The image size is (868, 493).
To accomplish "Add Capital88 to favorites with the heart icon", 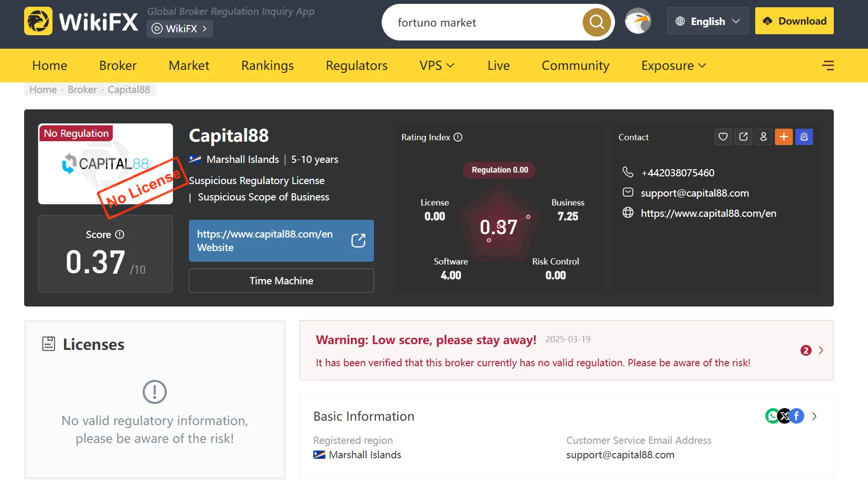I will tap(723, 137).
